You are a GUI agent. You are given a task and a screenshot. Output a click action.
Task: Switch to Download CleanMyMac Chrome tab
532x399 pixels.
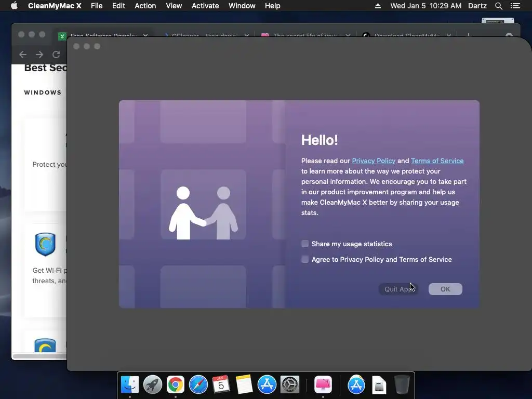point(406,35)
